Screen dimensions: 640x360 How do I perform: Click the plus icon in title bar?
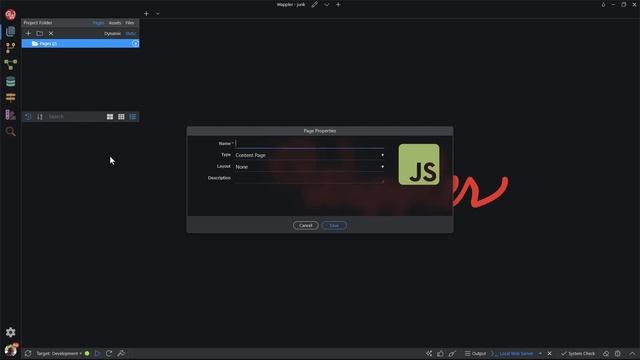(338, 4)
